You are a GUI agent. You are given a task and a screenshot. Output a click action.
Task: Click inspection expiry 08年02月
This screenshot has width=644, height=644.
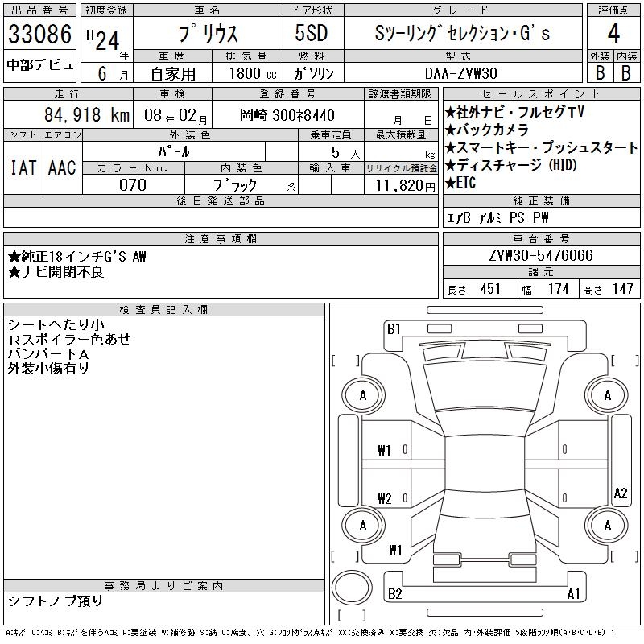(175, 116)
